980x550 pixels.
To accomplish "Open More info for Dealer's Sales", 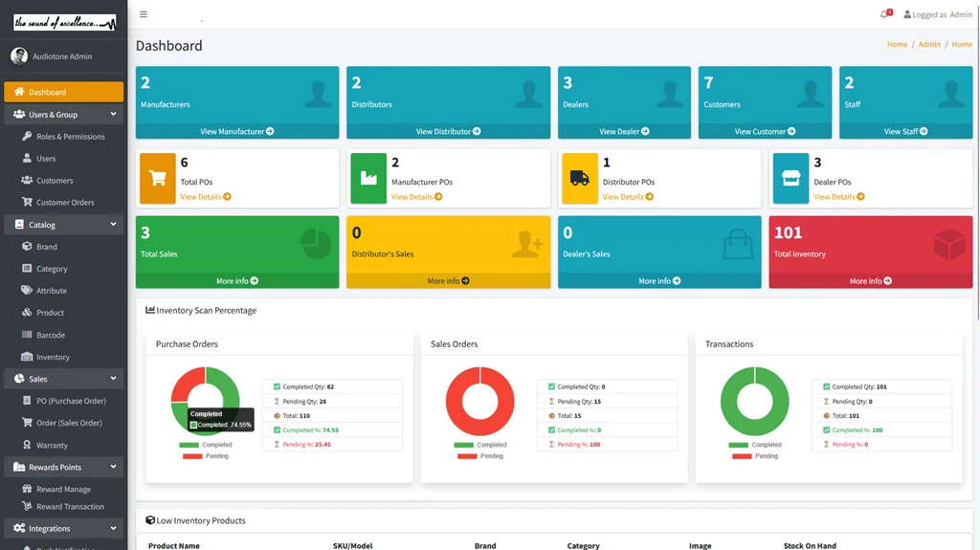I will point(659,281).
